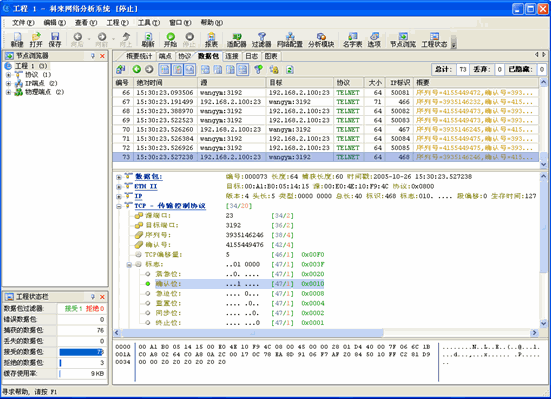Expand the IP decode section
The image size is (551, 399).
point(119,197)
